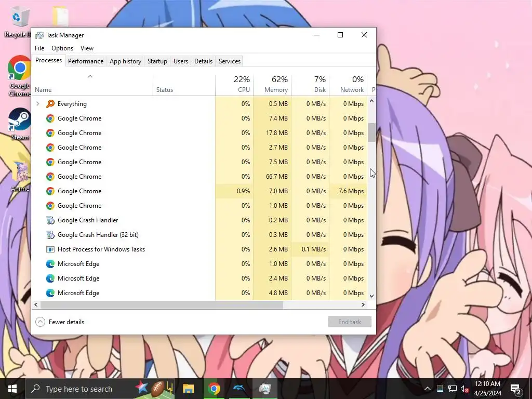Select Google Chrome row with 7.5 MB
The image size is (532, 399).
(199, 162)
